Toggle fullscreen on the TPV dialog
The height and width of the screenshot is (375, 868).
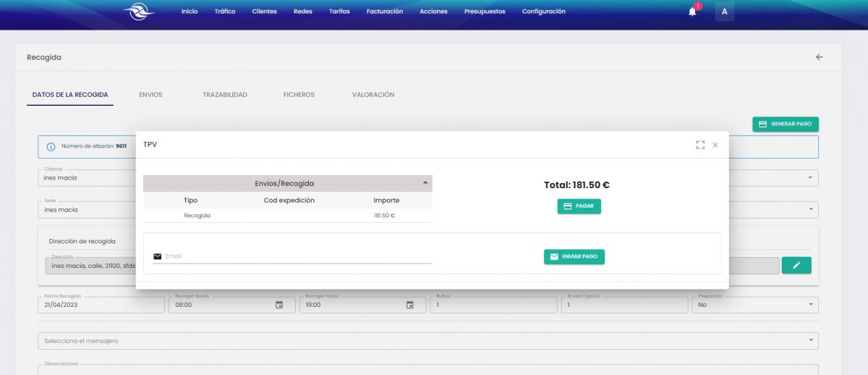click(699, 145)
